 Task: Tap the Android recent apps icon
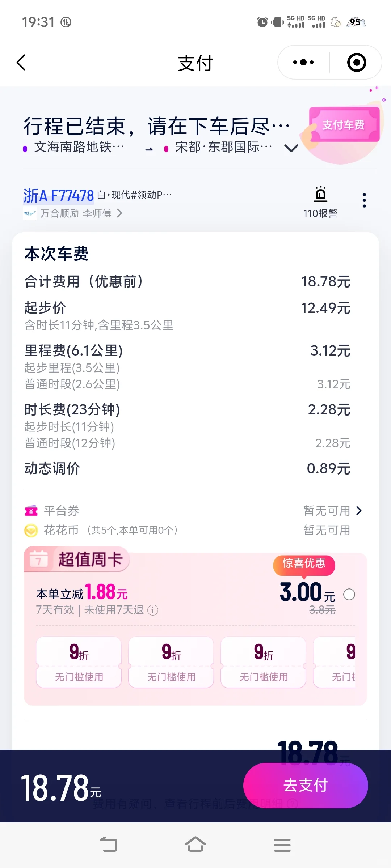click(x=282, y=845)
